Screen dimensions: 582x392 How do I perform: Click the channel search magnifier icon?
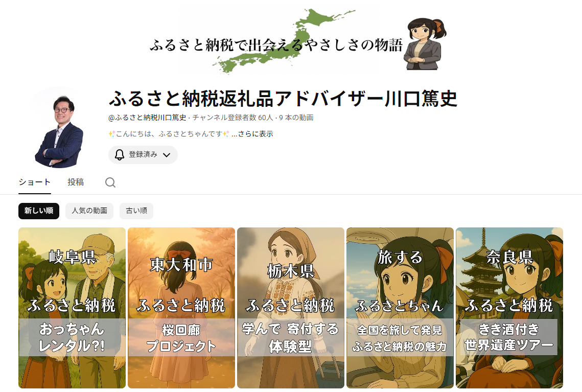[x=110, y=182]
